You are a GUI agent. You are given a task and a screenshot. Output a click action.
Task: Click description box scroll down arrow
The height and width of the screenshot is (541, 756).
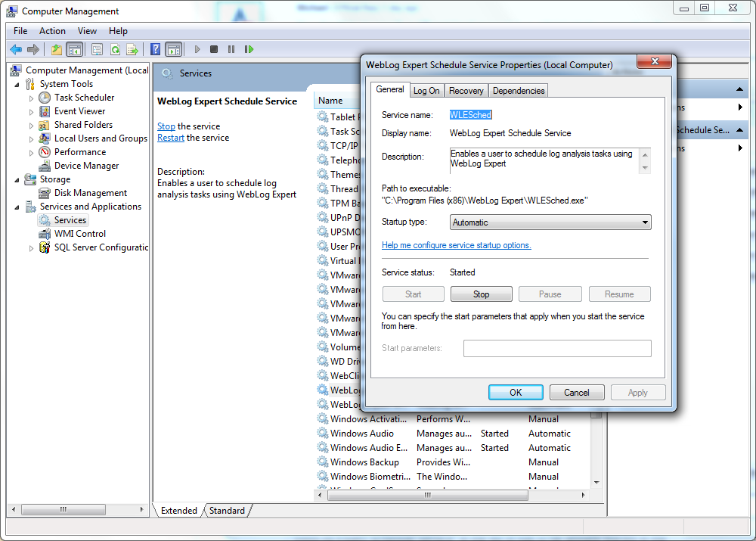coord(645,168)
